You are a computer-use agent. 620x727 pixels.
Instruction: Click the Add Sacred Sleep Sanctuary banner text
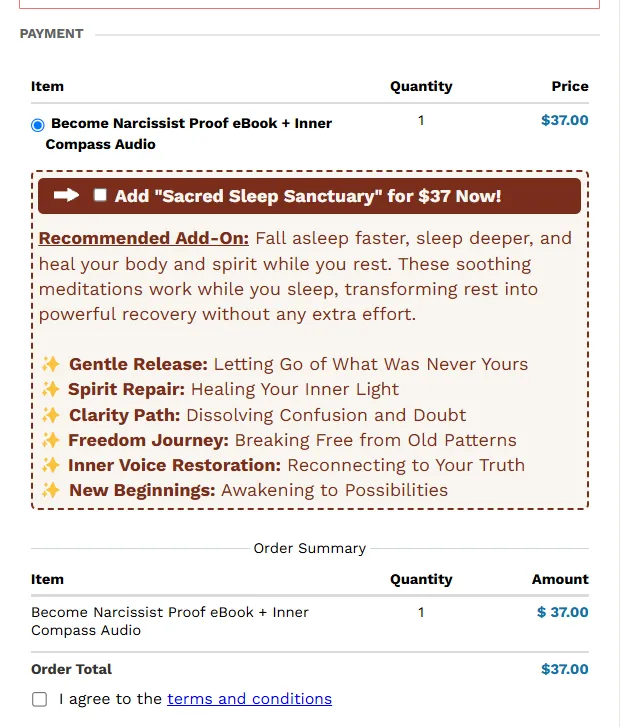pyautogui.click(x=308, y=196)
